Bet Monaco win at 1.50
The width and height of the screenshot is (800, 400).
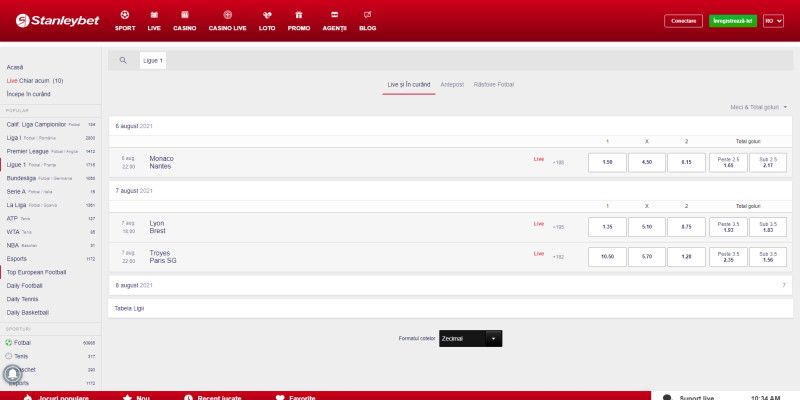[x=607, y=163]
